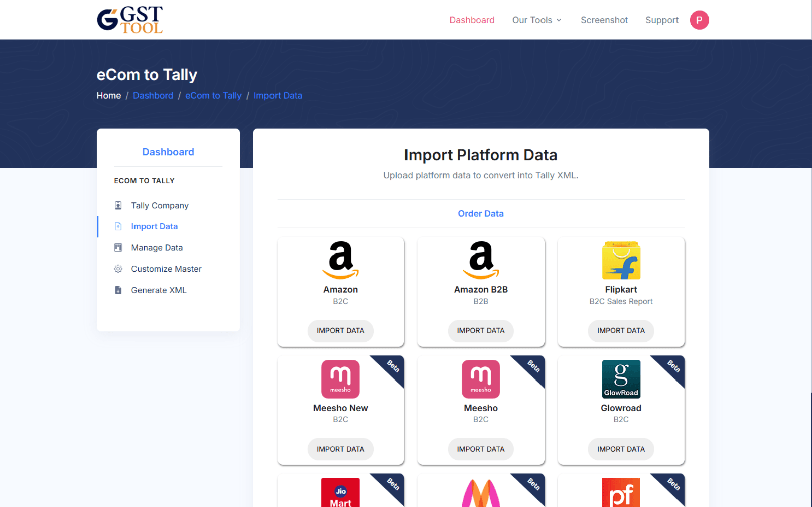Screen dimensions: 812x507
Task: Click the Import Data sidebar icon
Action: click(x=118, y=226)
